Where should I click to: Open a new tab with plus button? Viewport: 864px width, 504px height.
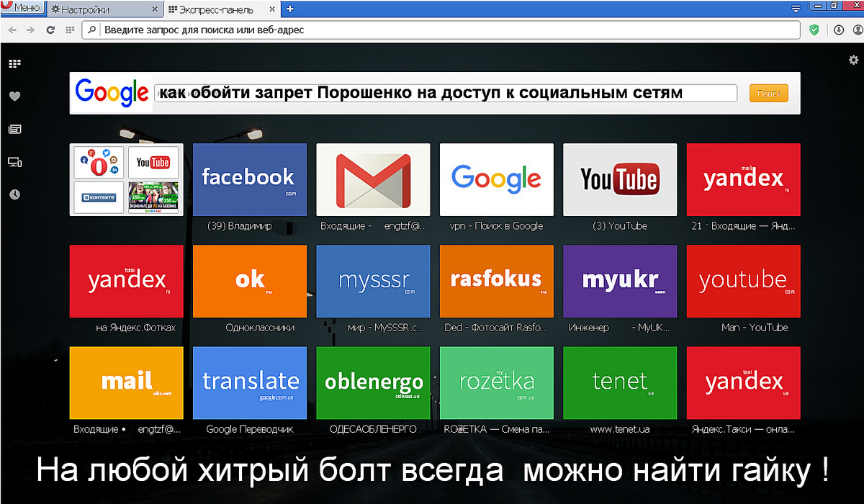pos(290,9)
